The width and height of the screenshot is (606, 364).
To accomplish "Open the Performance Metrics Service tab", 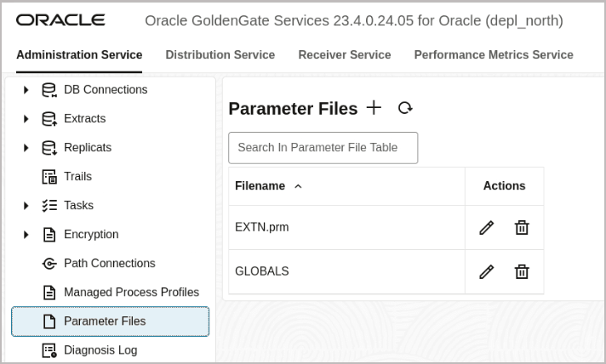I will (x=493, y=54).
